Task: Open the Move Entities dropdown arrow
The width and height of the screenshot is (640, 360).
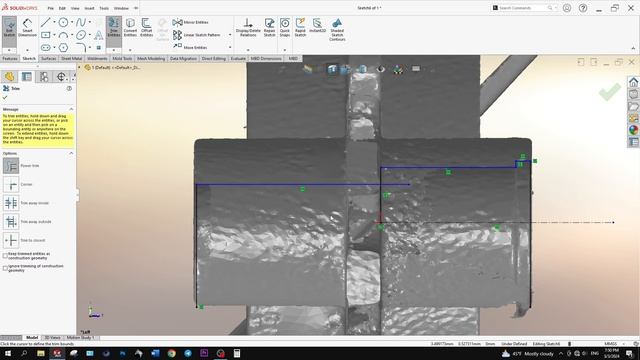Action: [230, 47]
